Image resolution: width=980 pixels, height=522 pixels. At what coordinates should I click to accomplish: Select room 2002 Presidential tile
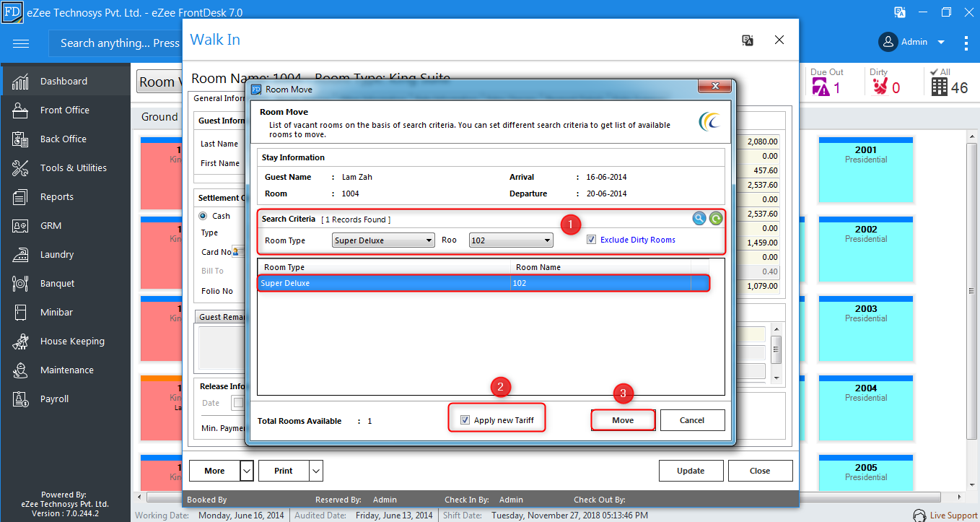(x=866, y=249)
